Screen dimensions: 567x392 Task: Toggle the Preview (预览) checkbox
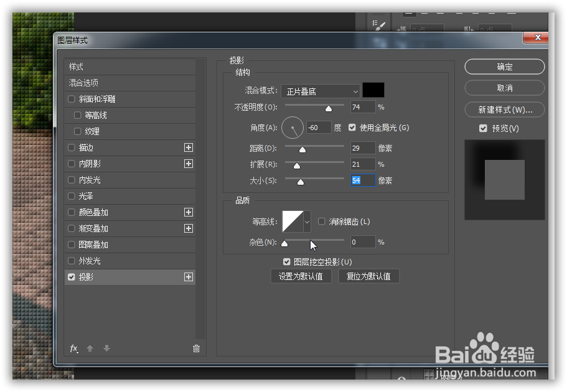click(483, 128)
